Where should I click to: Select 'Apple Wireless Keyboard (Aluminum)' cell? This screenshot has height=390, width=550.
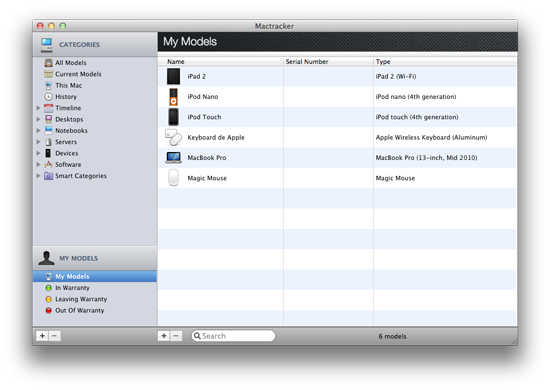click(x=431, y=137)
